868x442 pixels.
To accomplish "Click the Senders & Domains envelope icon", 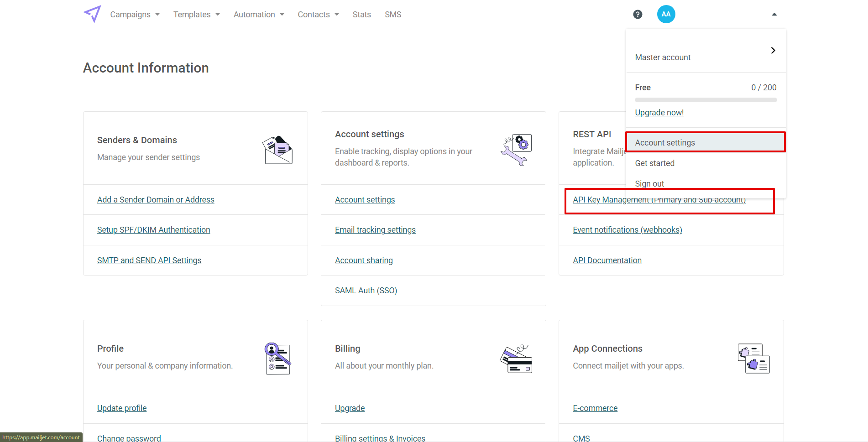I will [277, 150].
